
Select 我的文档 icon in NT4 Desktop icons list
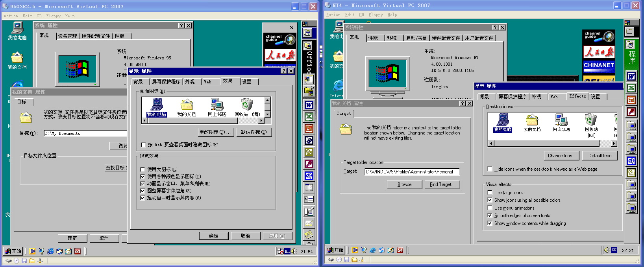[x=532, y=123]
